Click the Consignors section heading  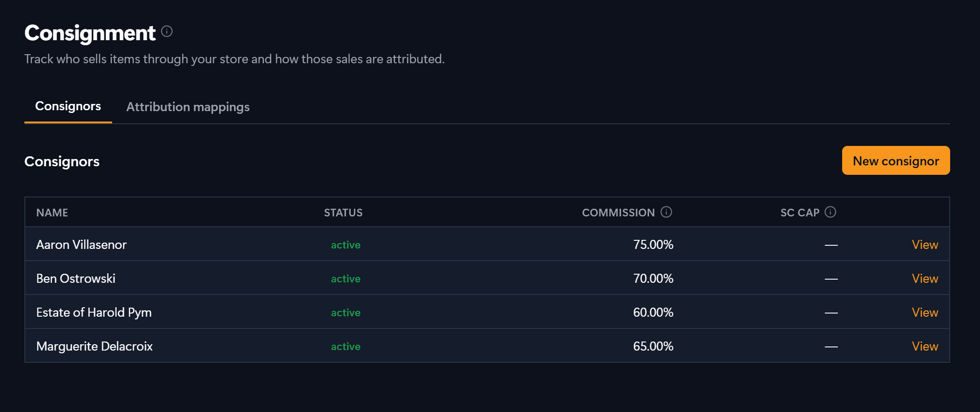click(x=62, y=161)
